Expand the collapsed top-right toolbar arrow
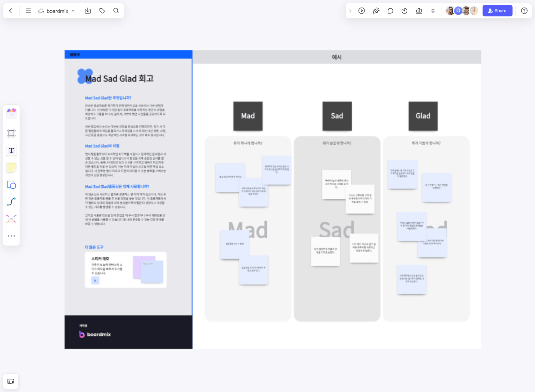Viewport: 535px width, 392px height. pos(350,11)
